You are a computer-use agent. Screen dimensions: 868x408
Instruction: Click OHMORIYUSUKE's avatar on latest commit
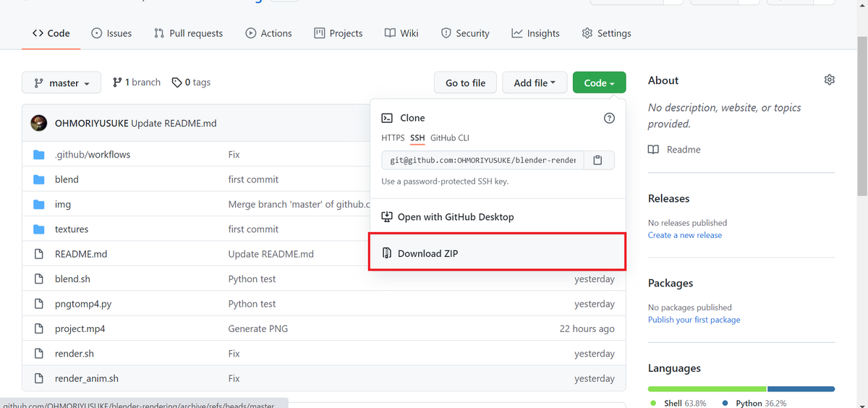39,123
